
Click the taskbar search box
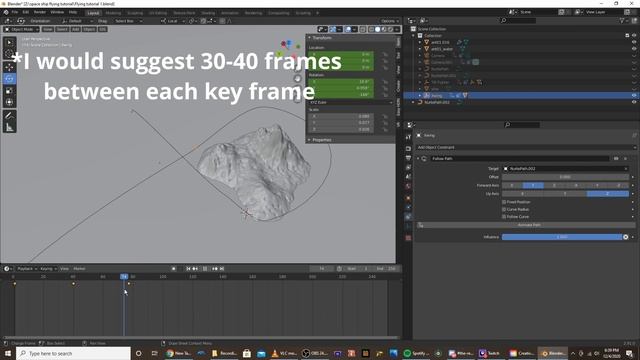click(x=73, y=353)
